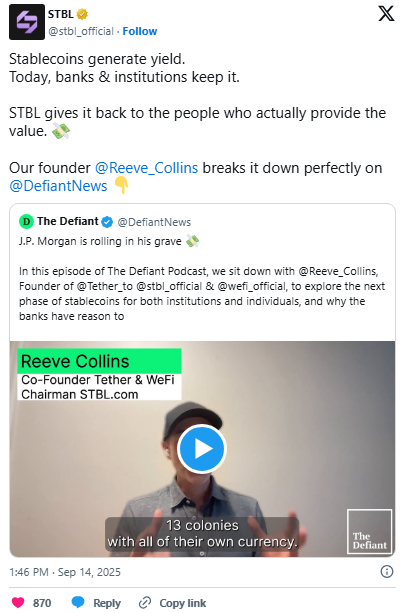The height and width of the screenshot is (613, 402).
Task: Click the blue verified badge beside The Defiant
Action: pos(107,222)
